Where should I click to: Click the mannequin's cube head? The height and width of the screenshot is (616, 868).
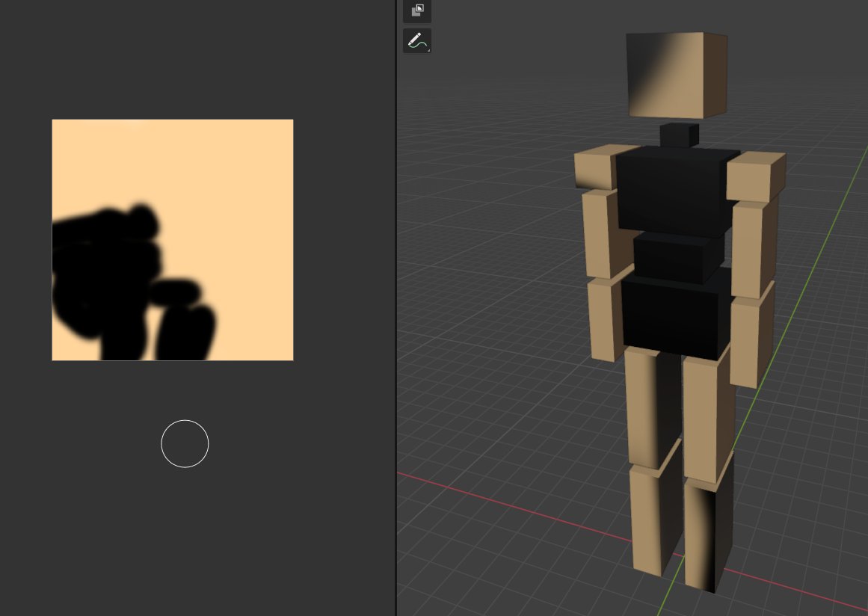(x=677, y=75)
